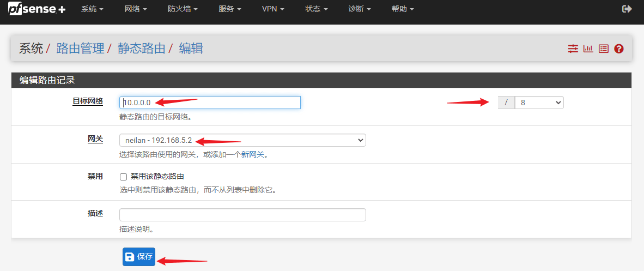Viewport: 644px width, 271px height.
Task: Open the subnet mask dropdown showing 8
Action: coord(539,103)
